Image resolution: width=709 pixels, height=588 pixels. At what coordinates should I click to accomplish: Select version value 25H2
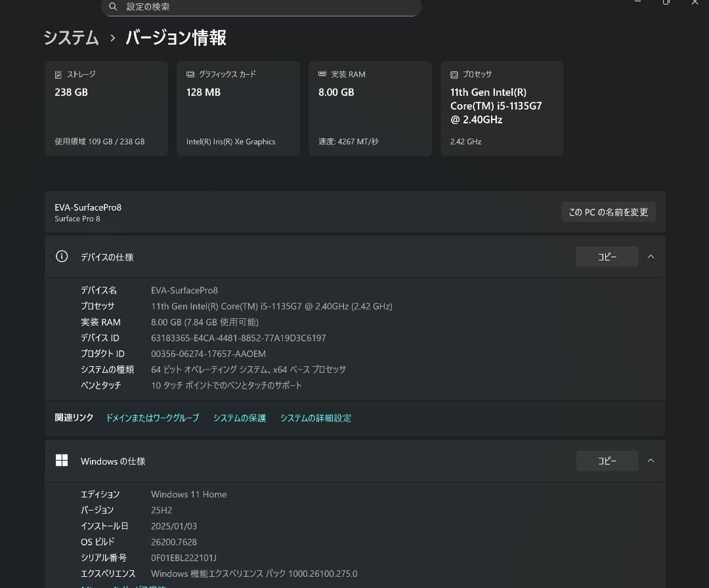[x=161, y=511]
